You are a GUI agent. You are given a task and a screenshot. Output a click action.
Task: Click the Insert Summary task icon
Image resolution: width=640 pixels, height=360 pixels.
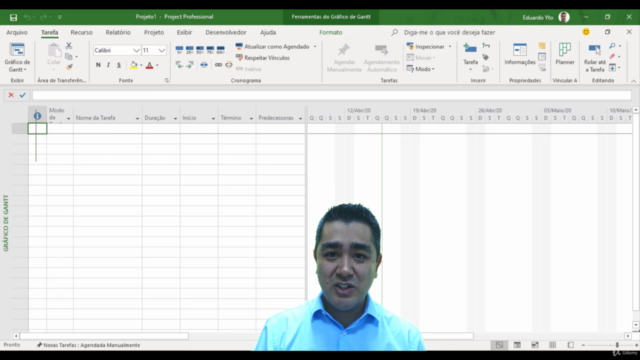(x=486, y=46)
